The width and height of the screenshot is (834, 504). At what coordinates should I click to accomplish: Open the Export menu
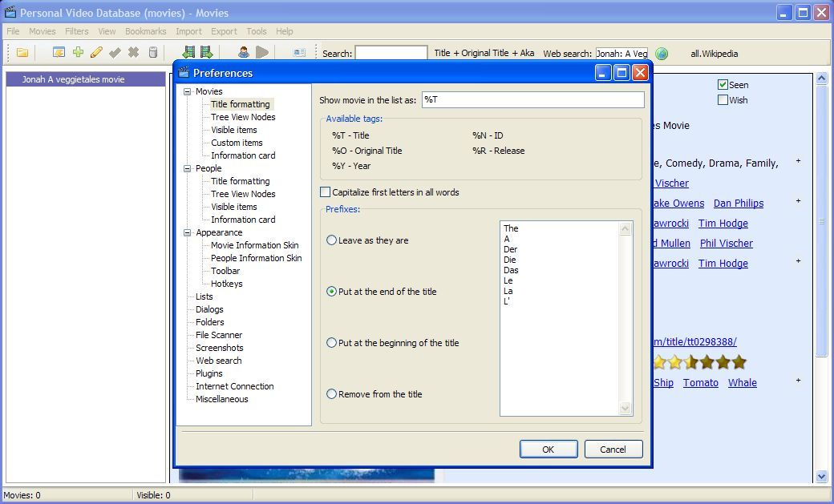click(x=224, y=31)
